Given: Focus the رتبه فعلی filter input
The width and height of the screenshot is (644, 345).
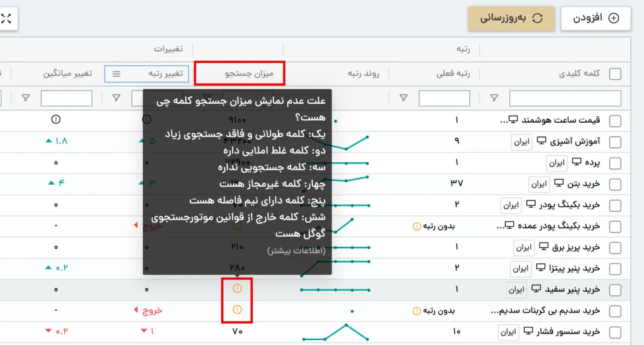Looking at the screenshot, I should [x=445, y=99].
